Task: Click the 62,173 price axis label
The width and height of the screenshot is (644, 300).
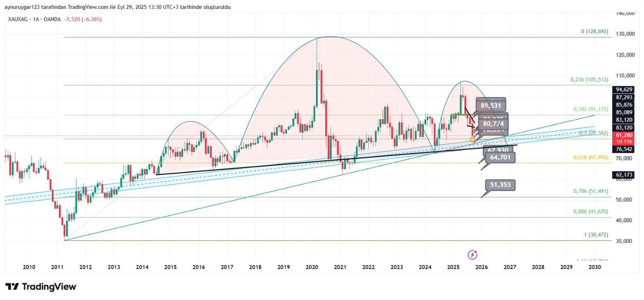Action: coord(624,175)
